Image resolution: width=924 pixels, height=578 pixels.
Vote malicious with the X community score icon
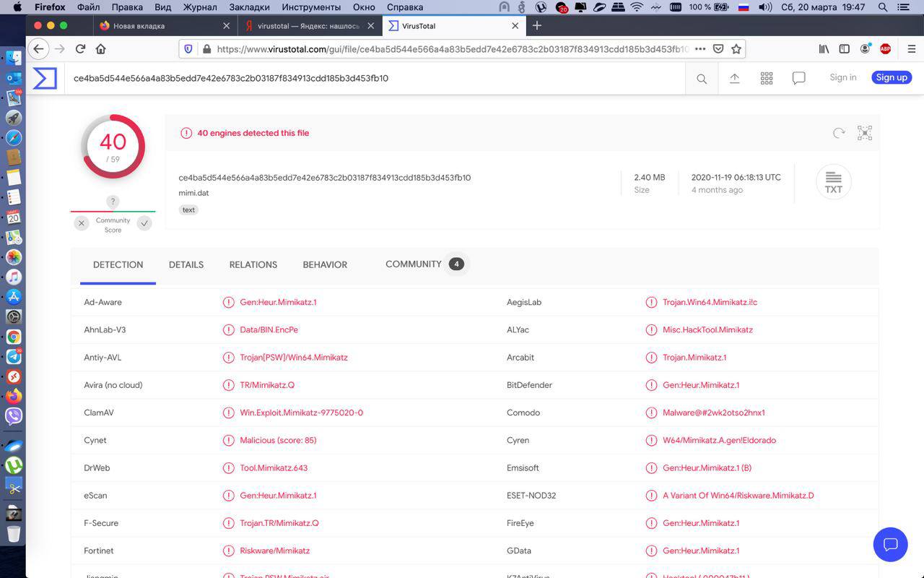(x=82, y=223)
